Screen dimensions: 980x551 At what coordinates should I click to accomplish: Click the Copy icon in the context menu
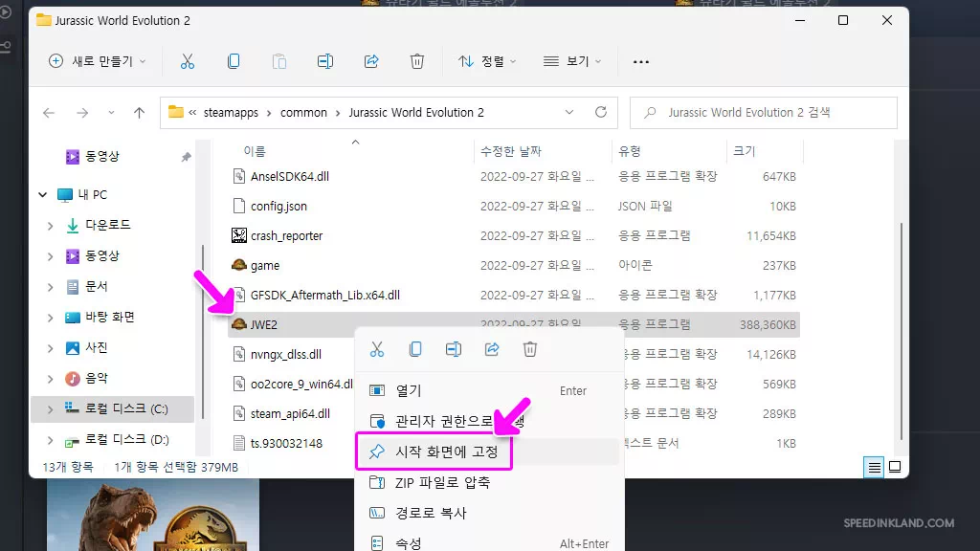coord(415,349)
